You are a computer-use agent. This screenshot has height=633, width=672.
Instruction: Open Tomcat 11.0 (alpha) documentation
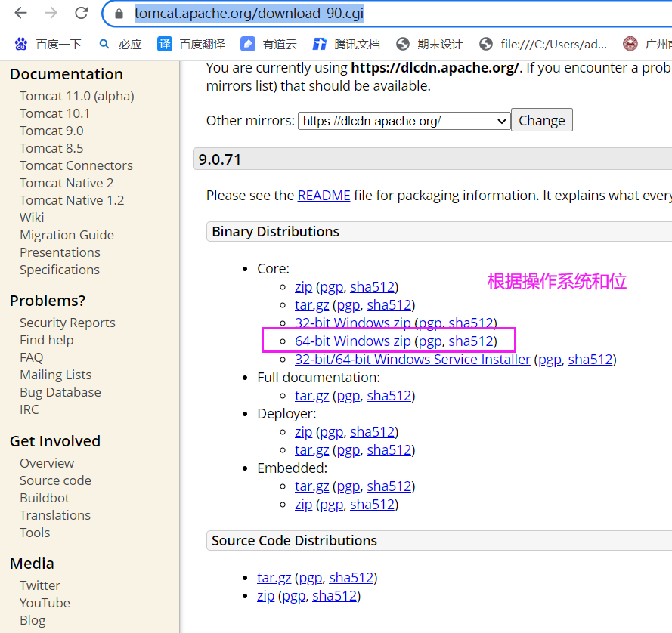pos(77,96)
